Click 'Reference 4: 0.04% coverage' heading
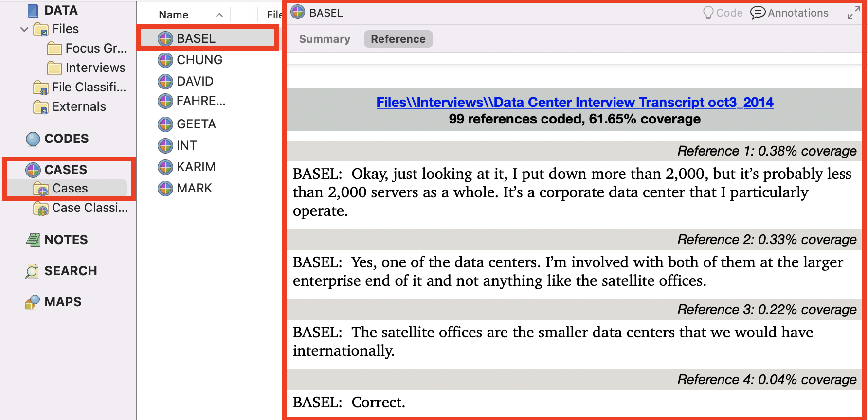 [x=767, y=380]
